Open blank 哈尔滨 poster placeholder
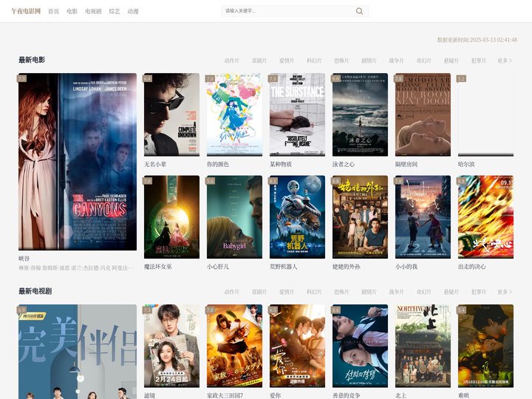 (485, 115)
